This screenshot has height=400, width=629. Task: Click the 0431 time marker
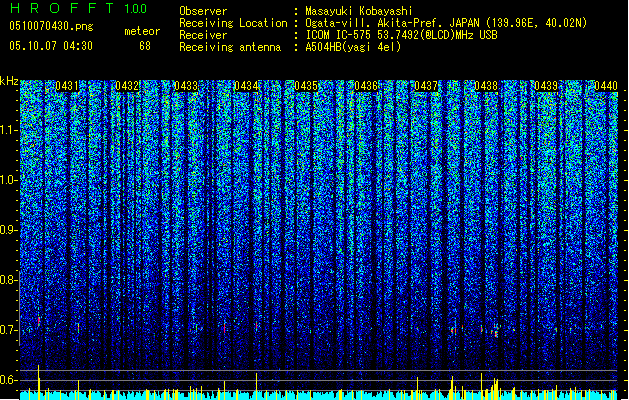click(x=67, y=86)
